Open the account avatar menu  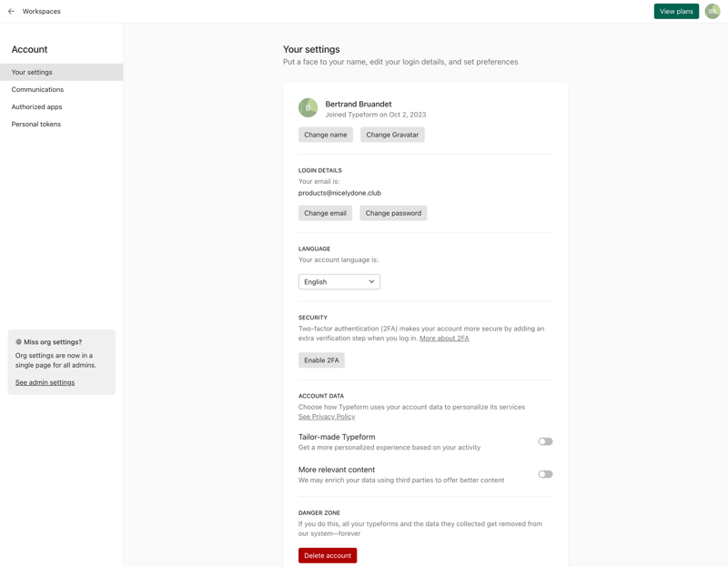point(713,11)
